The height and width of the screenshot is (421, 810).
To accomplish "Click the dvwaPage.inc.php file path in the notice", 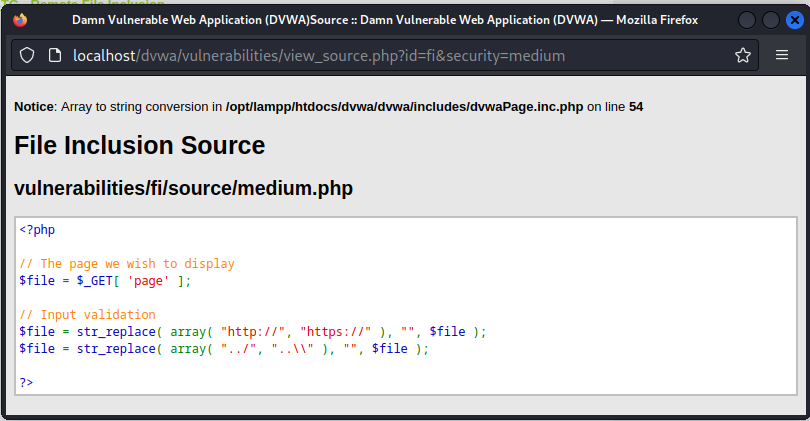I will click(x=404, y=107).
